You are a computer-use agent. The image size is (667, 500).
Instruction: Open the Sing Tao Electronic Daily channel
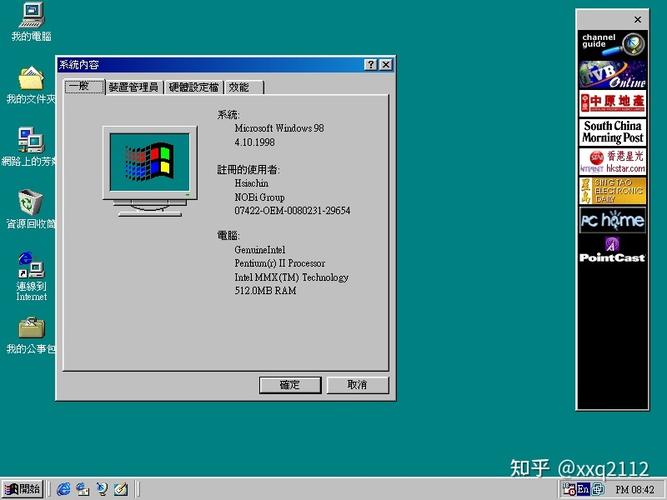613,191
